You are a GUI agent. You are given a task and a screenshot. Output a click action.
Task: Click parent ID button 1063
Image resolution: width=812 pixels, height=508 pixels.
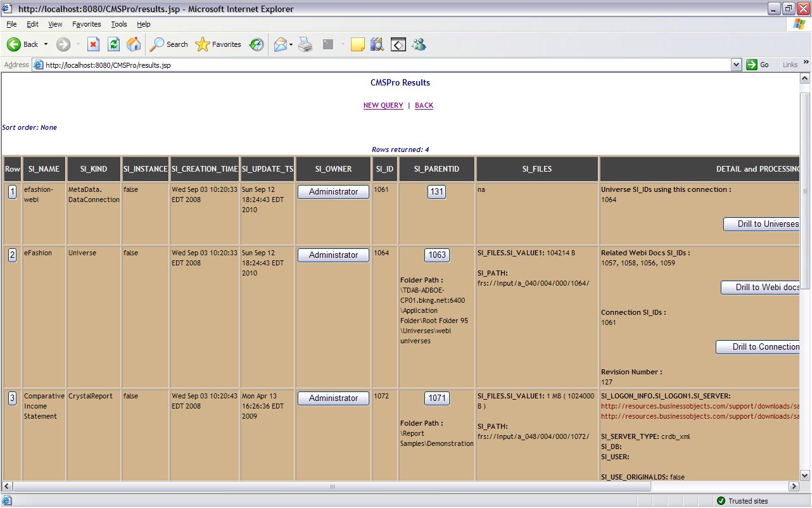[437, 255]
